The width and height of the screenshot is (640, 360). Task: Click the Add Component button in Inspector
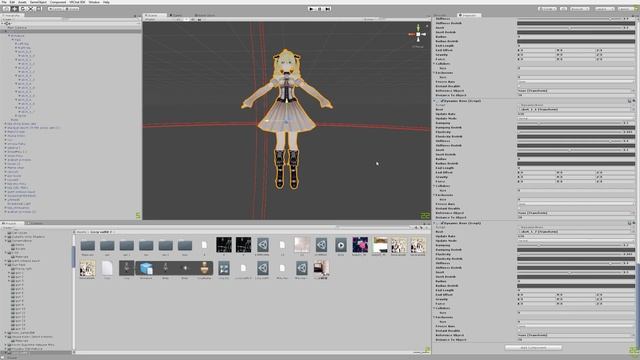pyautogui.click(x=533, y=347)
